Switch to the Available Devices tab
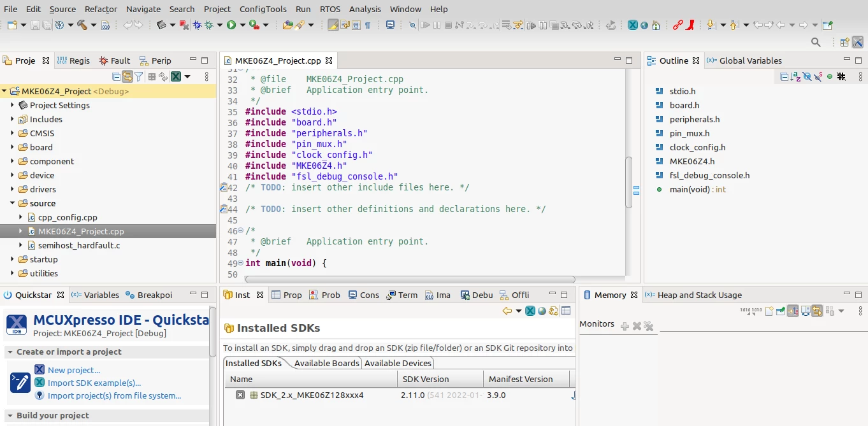The width and height of the screenshot is (868, 426). (398, 363)
